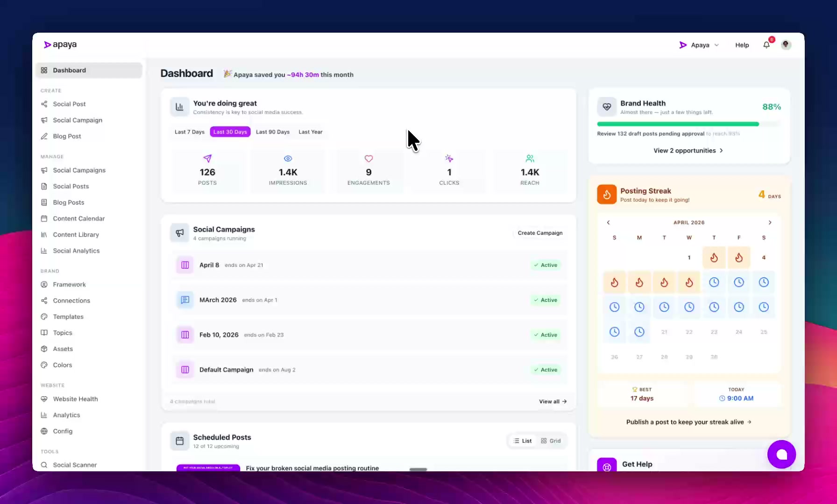The image size is (837, 504).
Task: Switch Scheduled Posts to Grid view
Action: pos(551,441)
